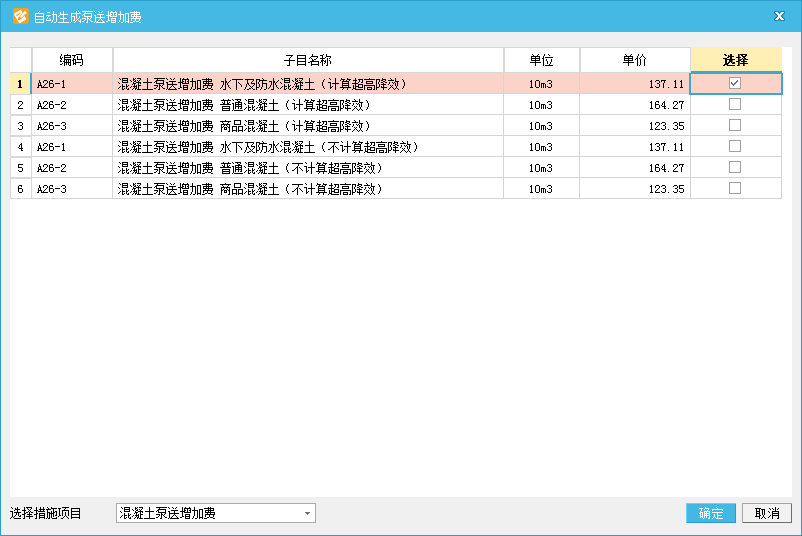
Task: Click the 单位 column header
Action: tap(541, 60)
